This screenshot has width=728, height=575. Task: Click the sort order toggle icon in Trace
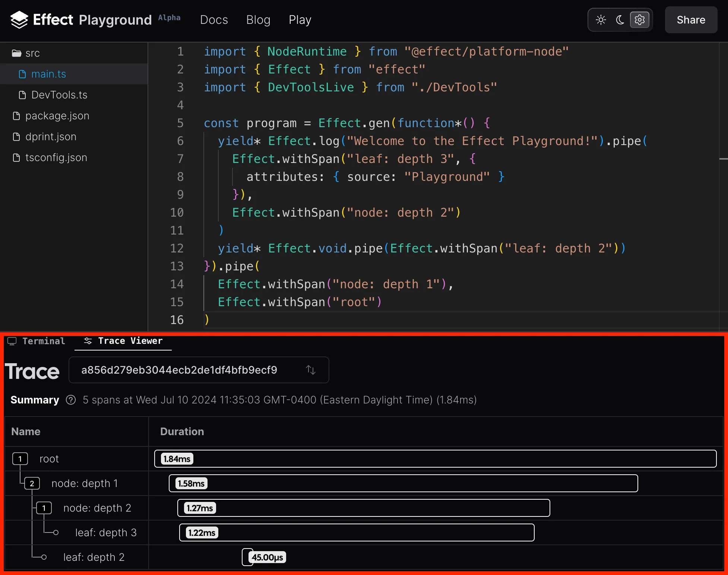pyautogui.click(x=310, y=370)
